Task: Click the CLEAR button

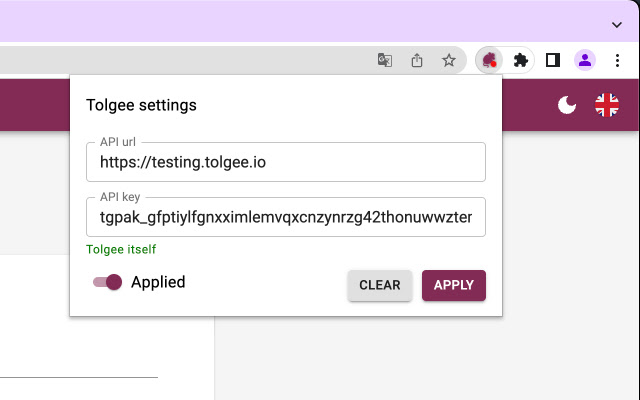Action: pos(380,285)
